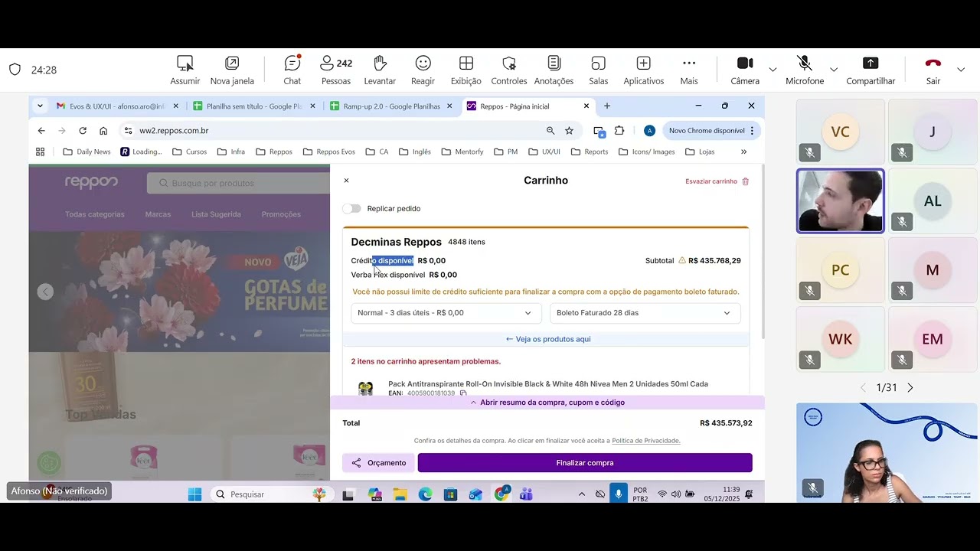Click the shield security icon beside the timer
The height and width of the screenshot is (551, 980).
coord(15,70)
